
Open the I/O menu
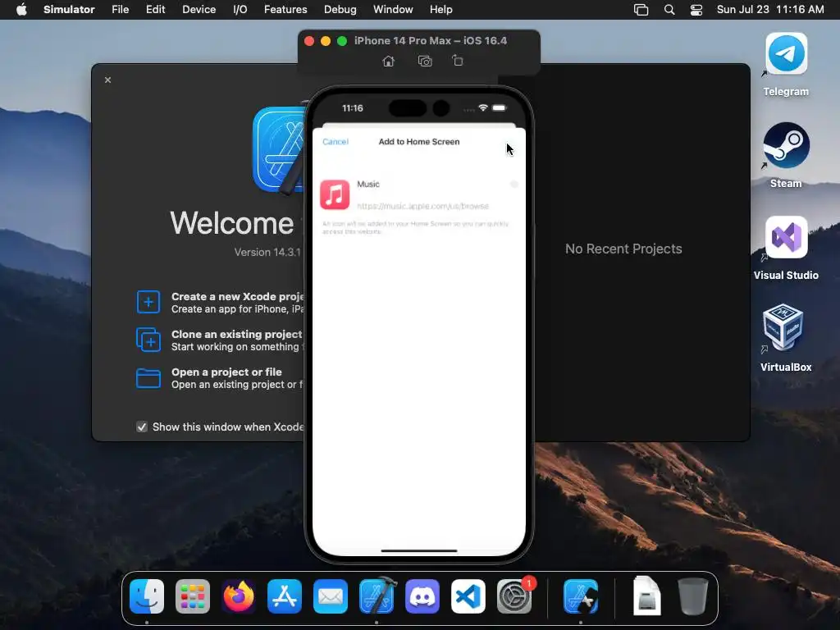(x=240, y=10)
